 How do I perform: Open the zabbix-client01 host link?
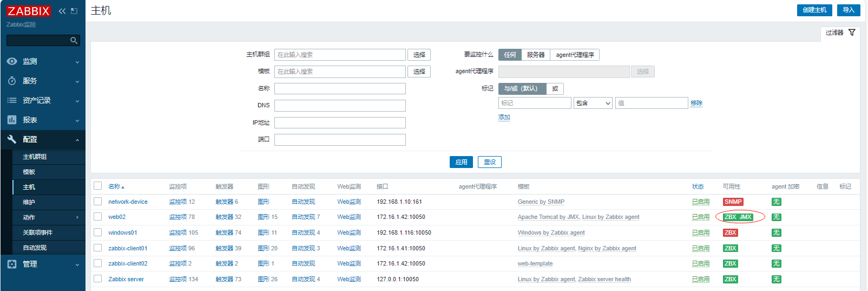click(128, 248)
